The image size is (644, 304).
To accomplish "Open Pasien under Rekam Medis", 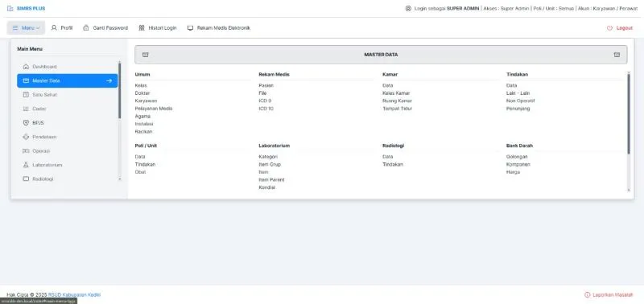I will pyautogui.click(x=266, y=85).
